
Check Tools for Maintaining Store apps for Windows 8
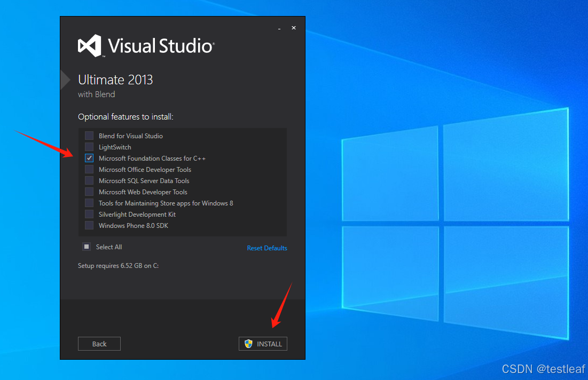click(89, 203)
